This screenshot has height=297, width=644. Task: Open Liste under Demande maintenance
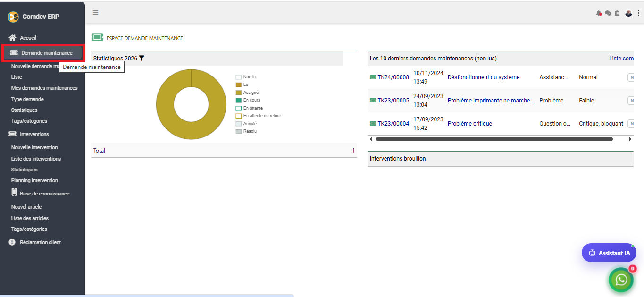[17, 77]
